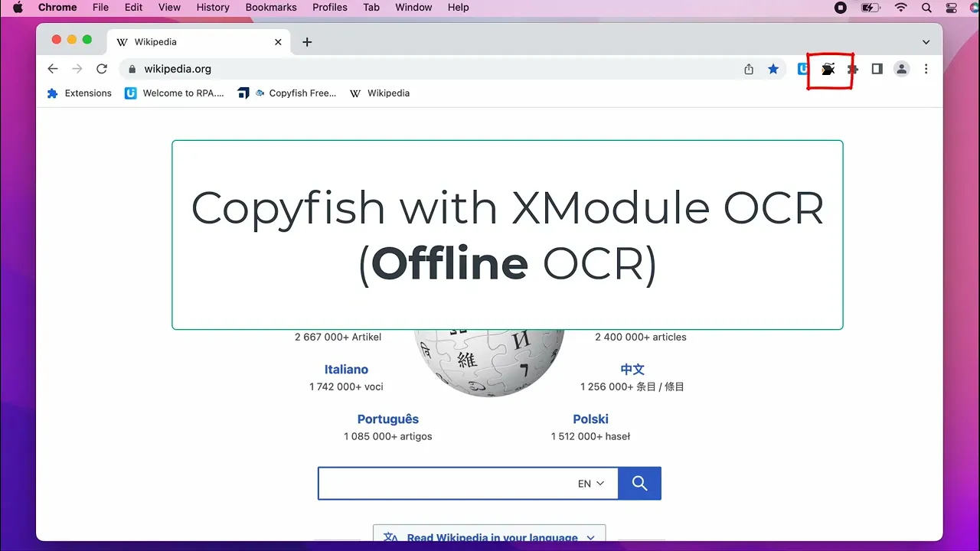Open the Chrome profile avatar
This screenshot has height=551, width=980.
pos(902,69)
